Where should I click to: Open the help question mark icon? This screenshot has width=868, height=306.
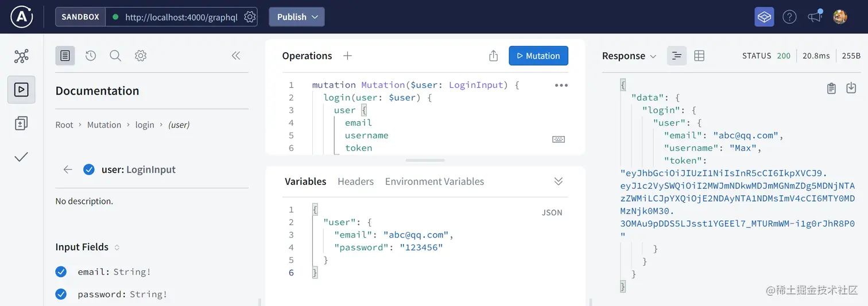(x=790, y=17)
